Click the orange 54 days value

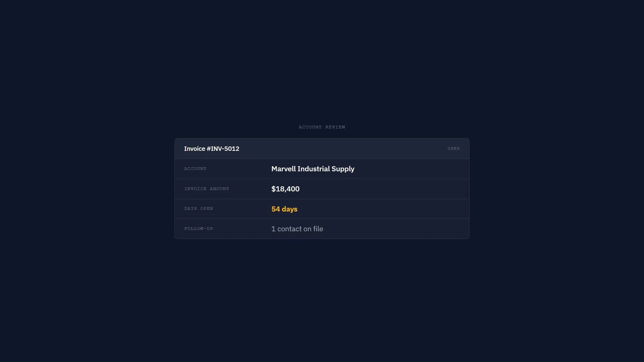pos(284,209)
